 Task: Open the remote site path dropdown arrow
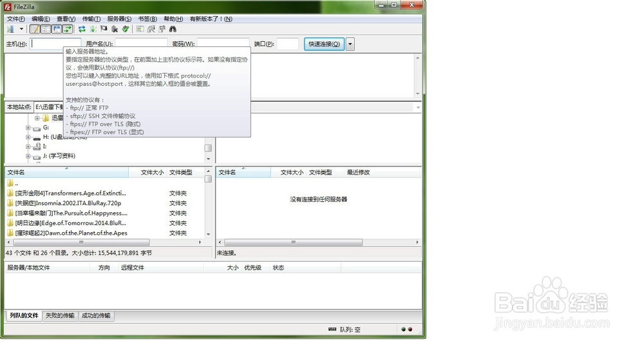click(418, 107)
